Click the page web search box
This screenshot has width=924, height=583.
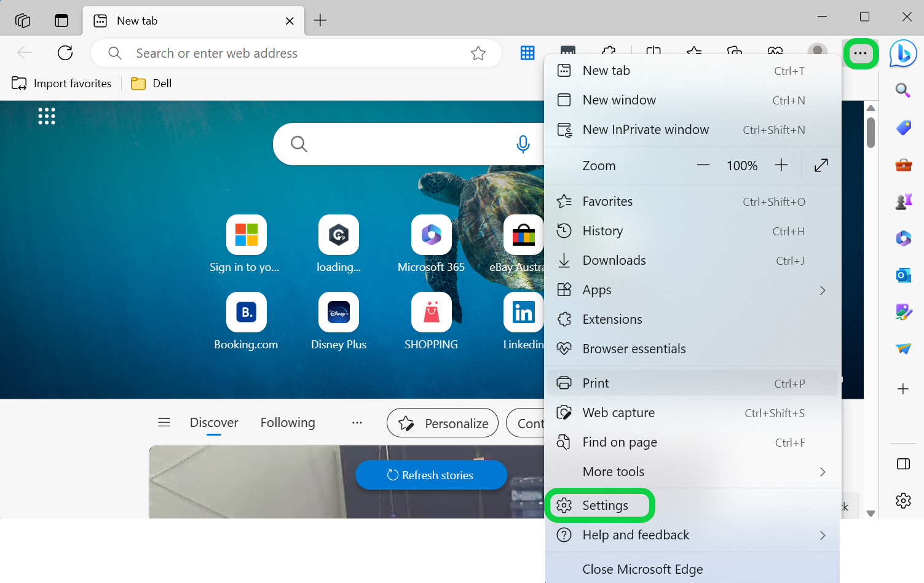point(409,144)
